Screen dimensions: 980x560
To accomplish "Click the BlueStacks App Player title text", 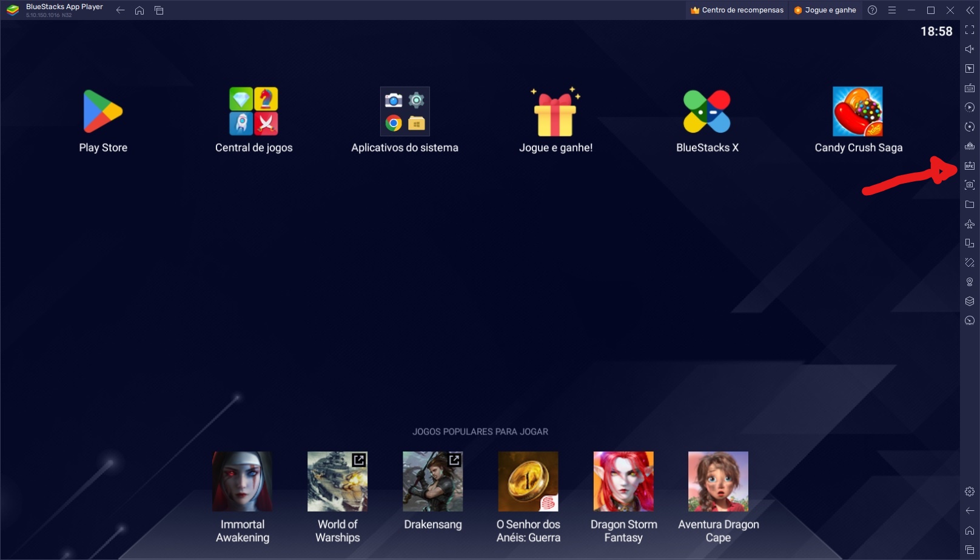I will pos(64,7).
